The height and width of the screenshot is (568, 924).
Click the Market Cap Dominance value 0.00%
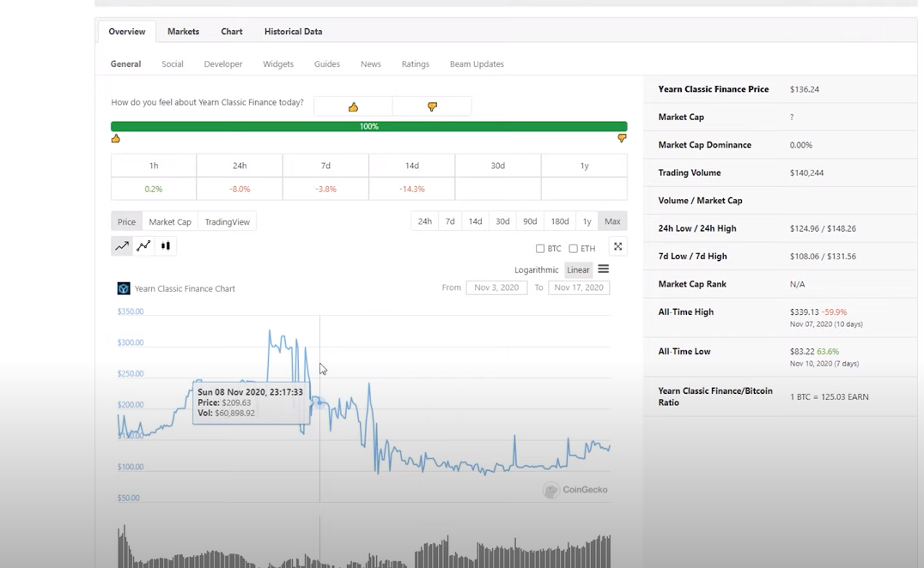801,145
